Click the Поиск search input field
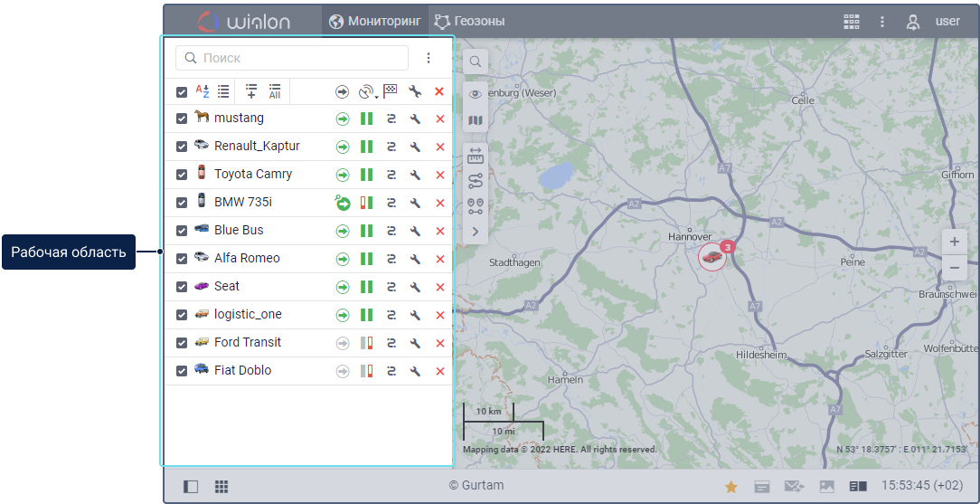The width and height of the screenshot is (980, 504). click(298, 58)
